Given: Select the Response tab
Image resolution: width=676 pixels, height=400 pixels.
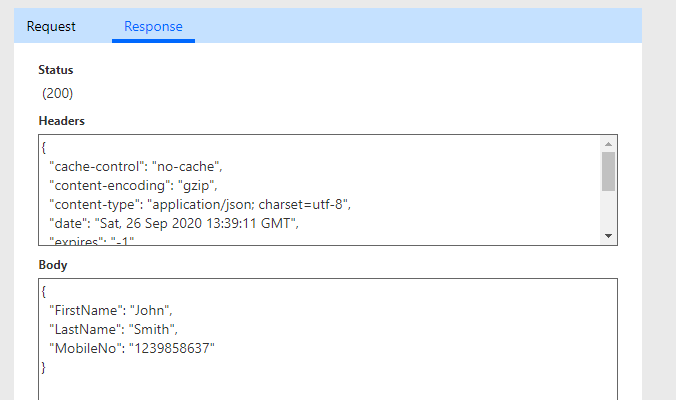Looking at the screenshot, I should coord(153,26).
